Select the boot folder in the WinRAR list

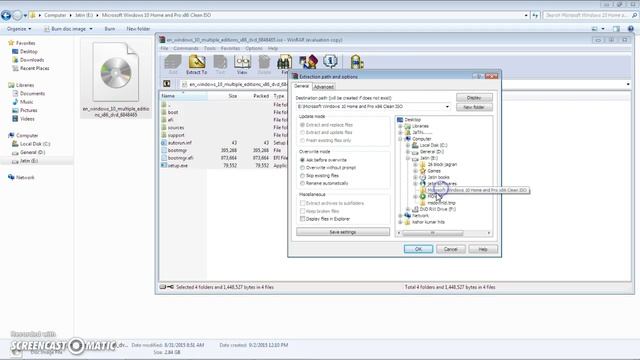pos(173,112)
